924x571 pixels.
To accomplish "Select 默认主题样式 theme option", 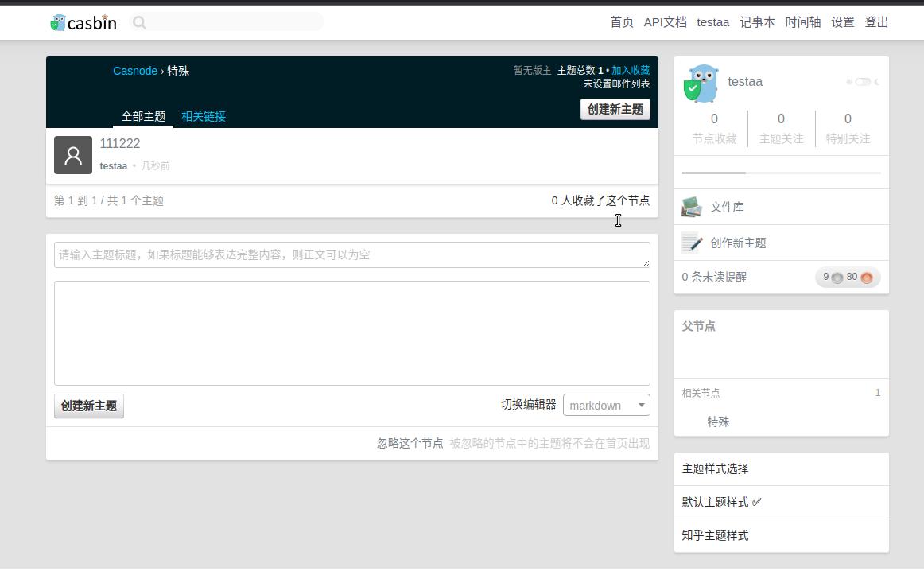I will tap(715, 502).
